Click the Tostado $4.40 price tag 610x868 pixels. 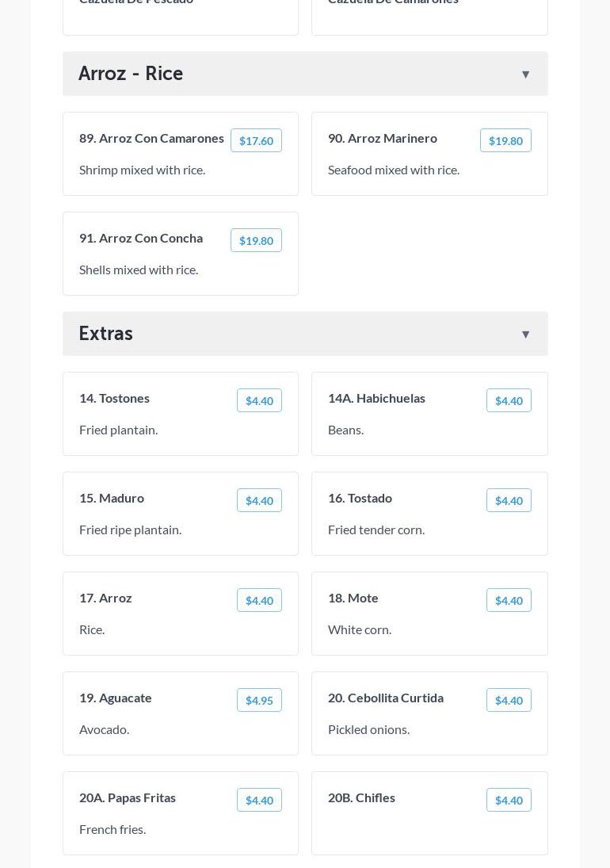click(x=509, y=501)
